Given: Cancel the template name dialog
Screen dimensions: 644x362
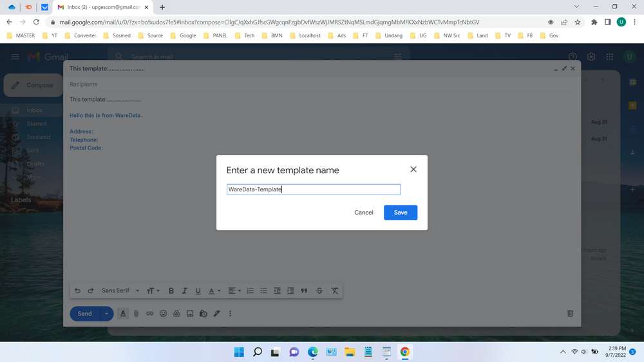Looking at the screenshot, I should [363, 213].
